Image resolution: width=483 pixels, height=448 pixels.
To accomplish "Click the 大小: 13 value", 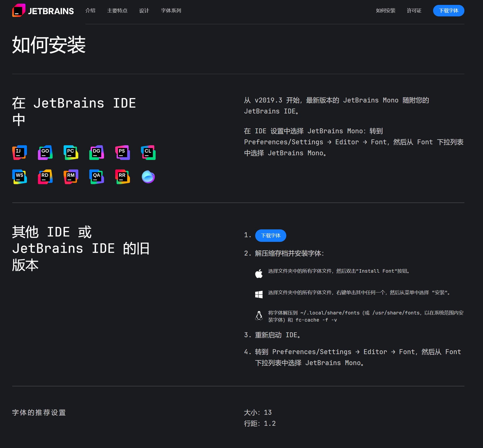I will pos(258,413).
